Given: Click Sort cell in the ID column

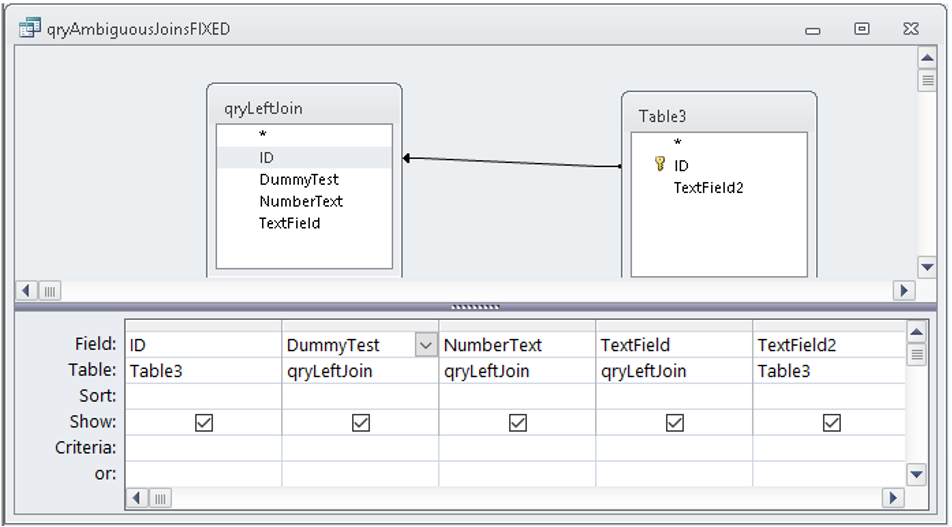Looking at the screenshot, I should [x=203, y=396].
